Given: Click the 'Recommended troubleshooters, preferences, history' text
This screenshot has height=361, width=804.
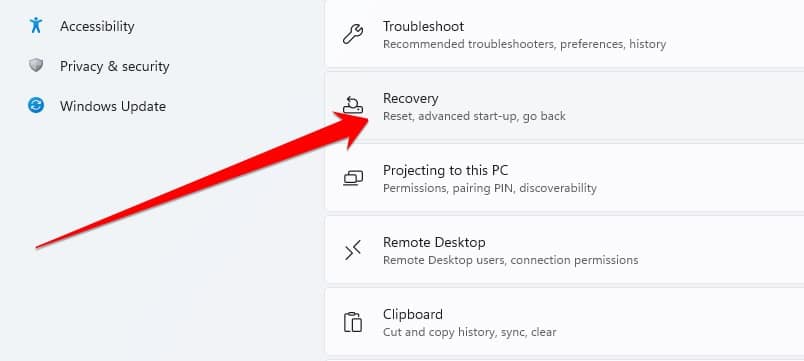Looking at the screenshot, I should click(x=524, y=44).
